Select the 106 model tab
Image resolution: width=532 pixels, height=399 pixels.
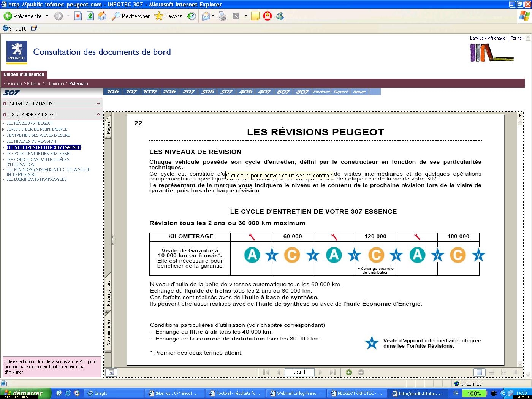pos(112,92)
